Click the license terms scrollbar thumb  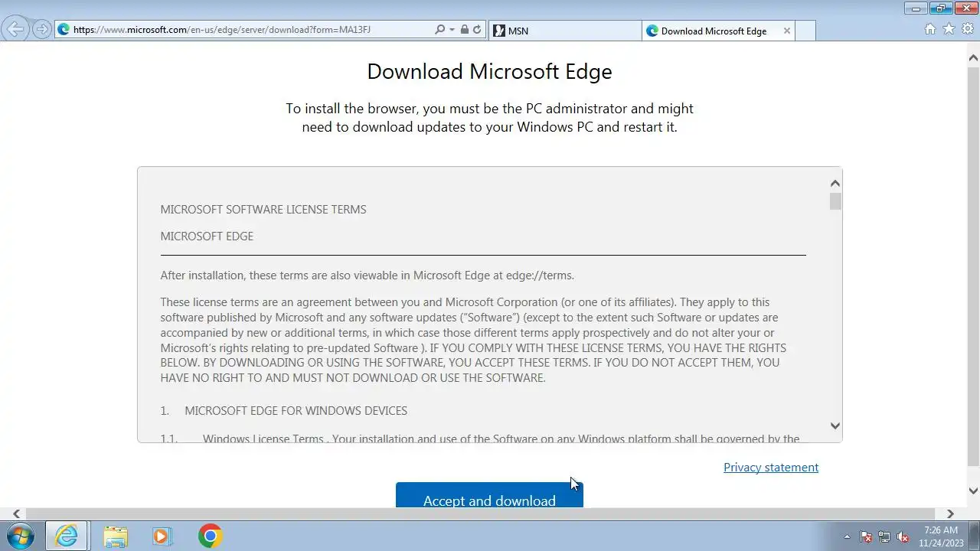point(835,201)
